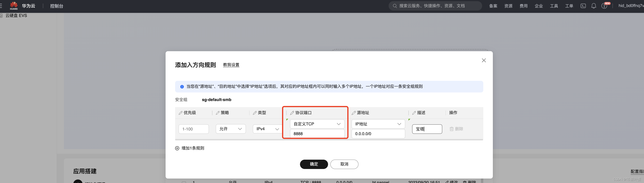Click the search box in top bar

(435, 6)
